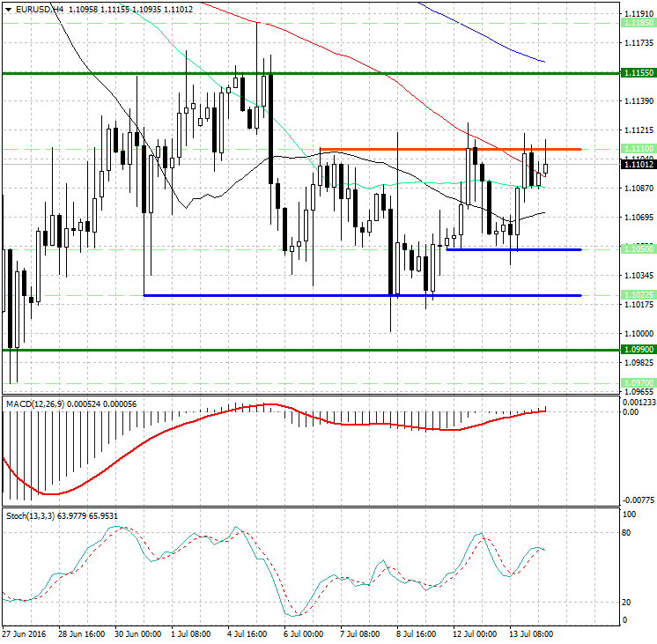Click the 1.11735 price axis value
Screen dimensions: 657x644
tap(639, 43)
